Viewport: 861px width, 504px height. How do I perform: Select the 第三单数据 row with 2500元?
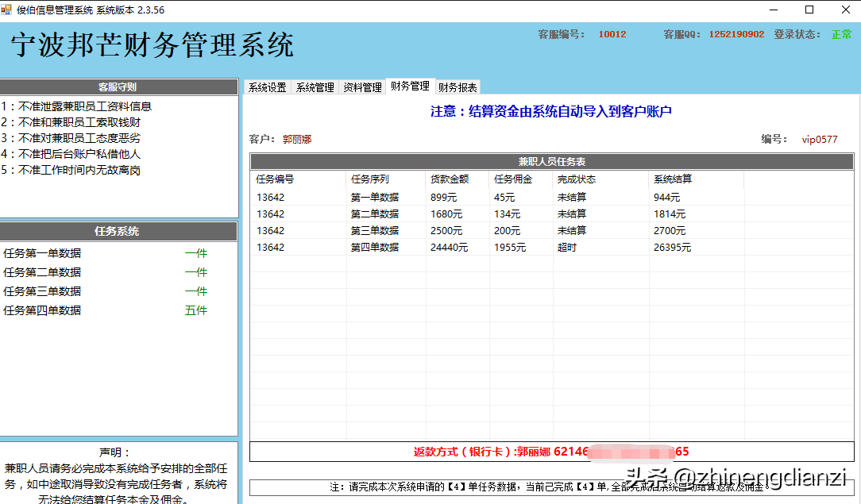point(552,230)
